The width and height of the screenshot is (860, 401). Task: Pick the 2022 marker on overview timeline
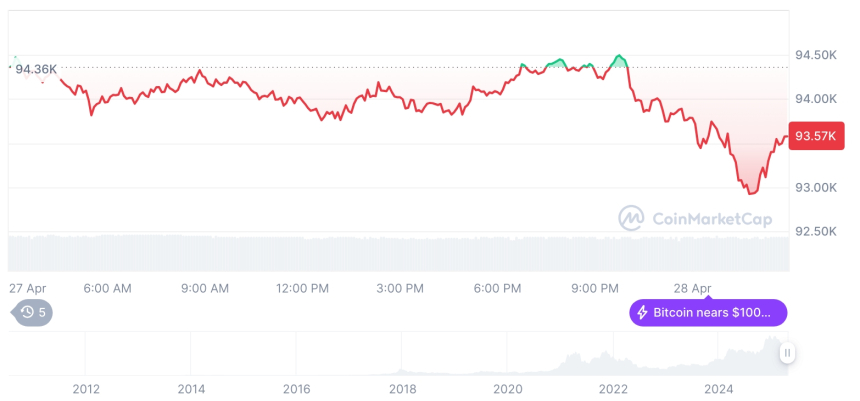[x=613, y=388]
